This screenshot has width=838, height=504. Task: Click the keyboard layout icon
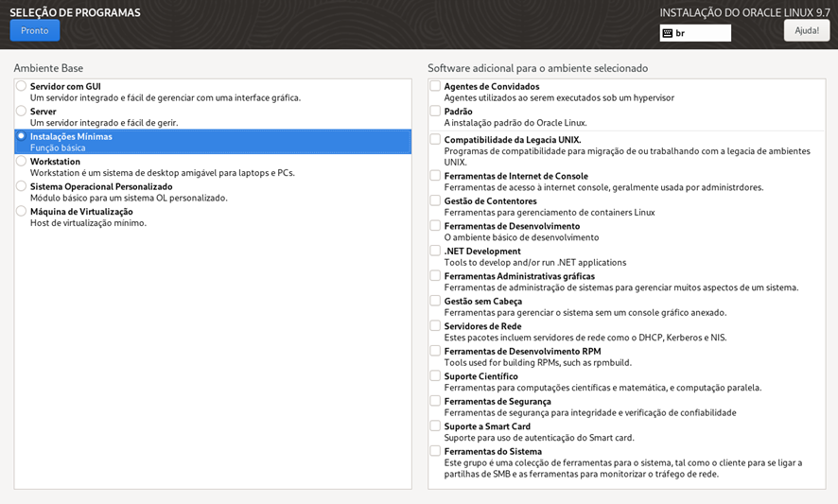pos(668,33)
